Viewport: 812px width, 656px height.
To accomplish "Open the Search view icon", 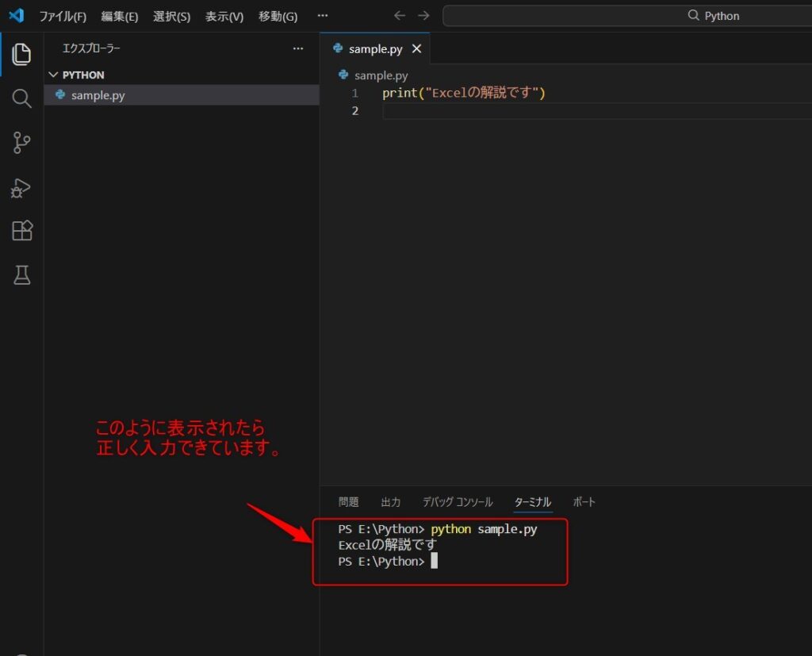I will [x=21, y=98].
